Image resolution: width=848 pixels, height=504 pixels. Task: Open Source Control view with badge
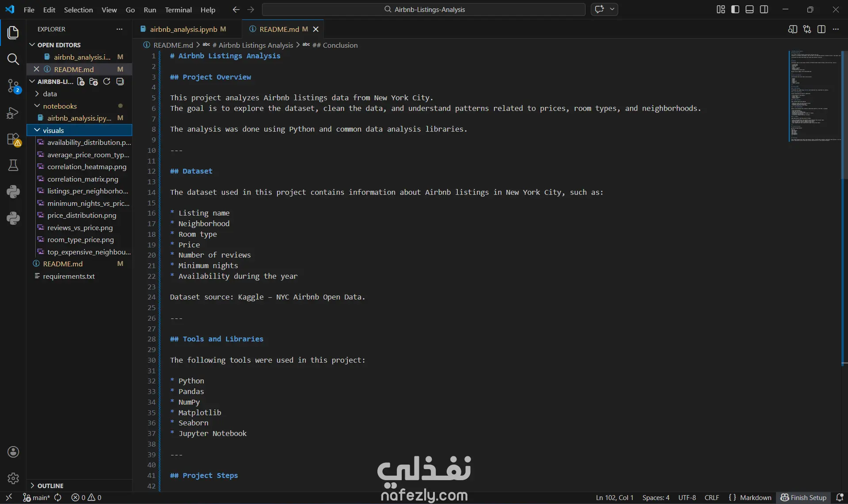point(13,86)
